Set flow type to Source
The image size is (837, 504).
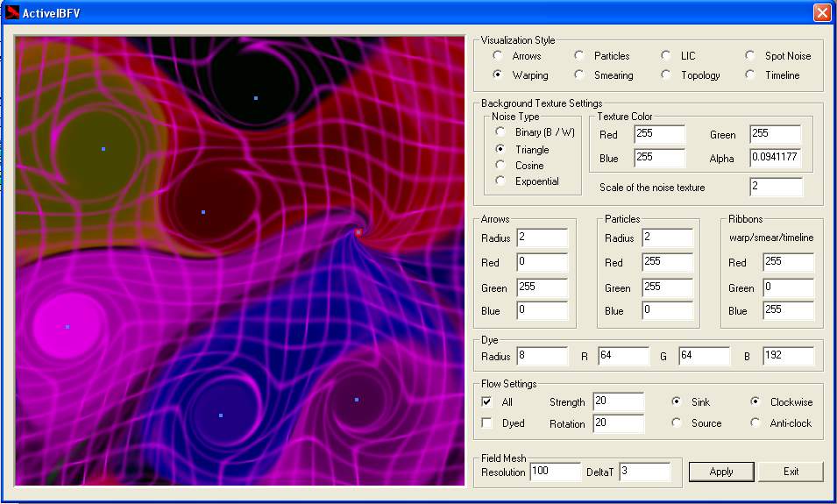(677, 423)
